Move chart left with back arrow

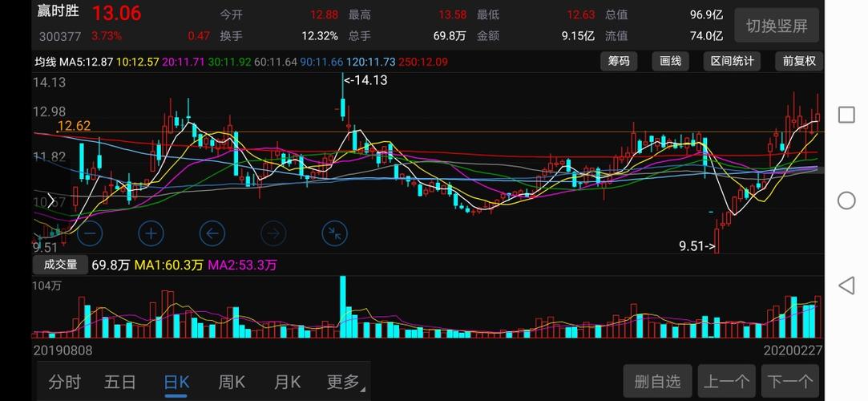tap(212, 233)
